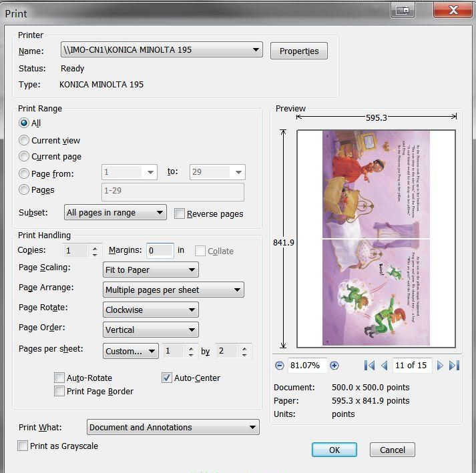Click the zoom out minus icon
Screen dimensions: 476x473
(x=279, y=366)
